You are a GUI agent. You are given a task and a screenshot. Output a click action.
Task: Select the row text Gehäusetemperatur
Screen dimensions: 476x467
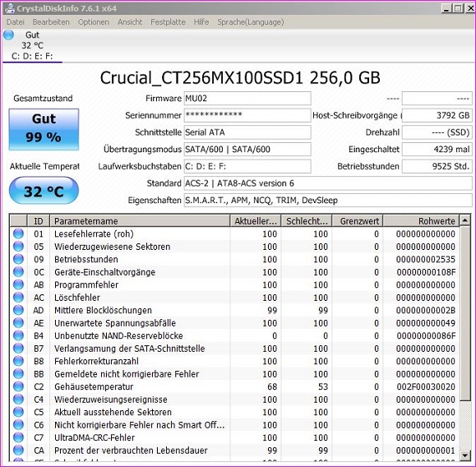tap(94, 387)
